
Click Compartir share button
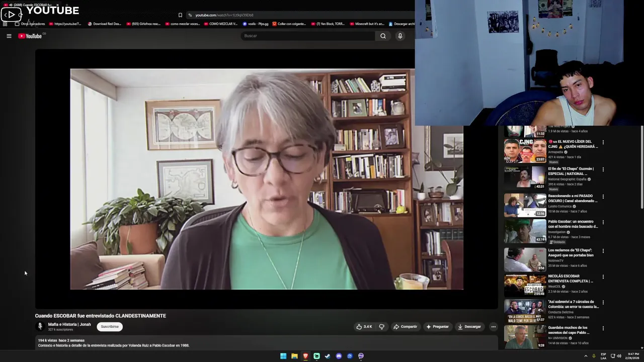tap(406, 327)
